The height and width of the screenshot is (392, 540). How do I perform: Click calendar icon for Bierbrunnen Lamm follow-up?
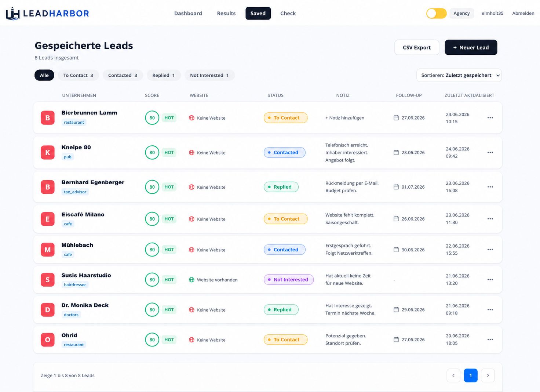coord(396,118)
